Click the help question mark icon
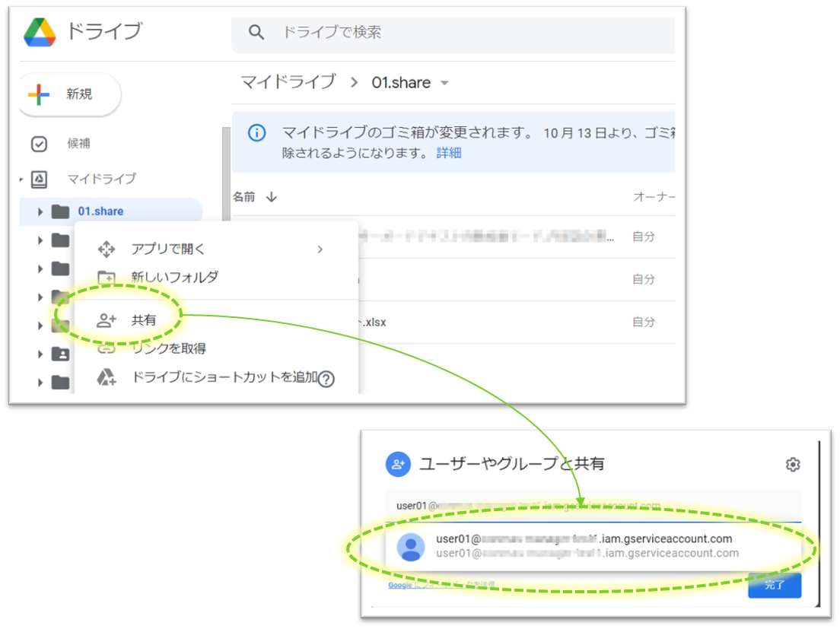 [326, 379]
